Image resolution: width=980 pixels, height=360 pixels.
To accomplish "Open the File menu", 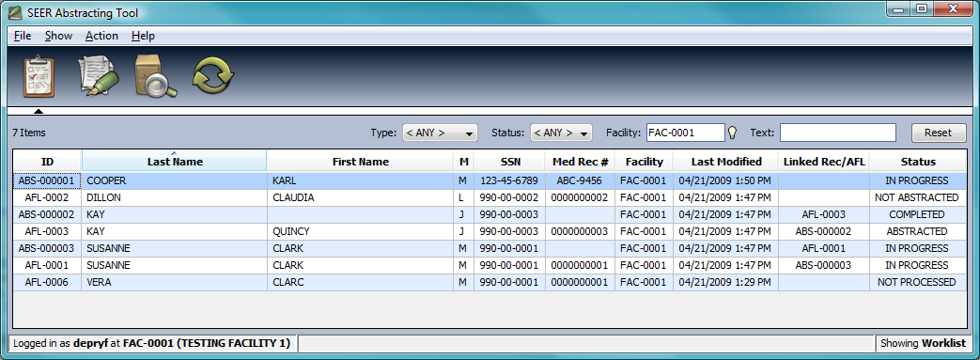I will [22, 36].
